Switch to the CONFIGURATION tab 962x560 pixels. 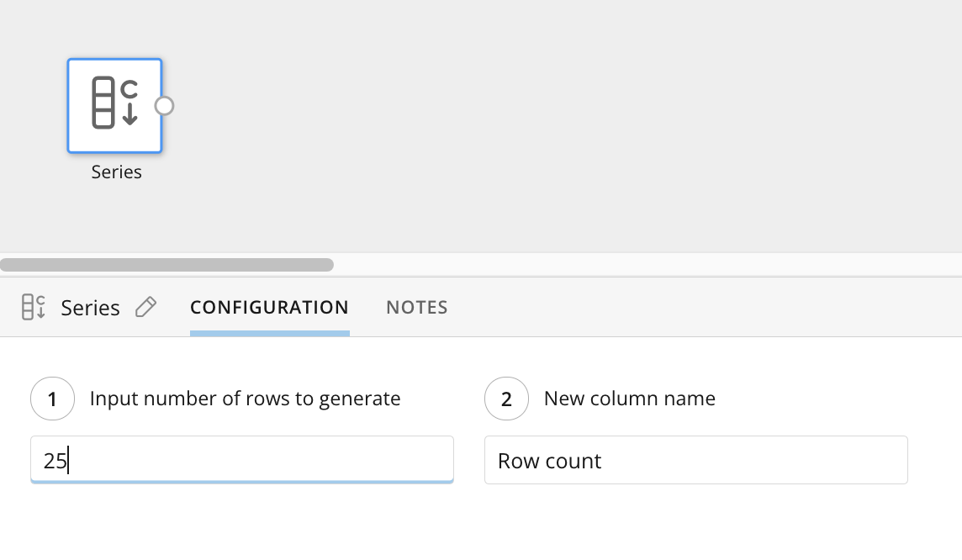[269, 307]
